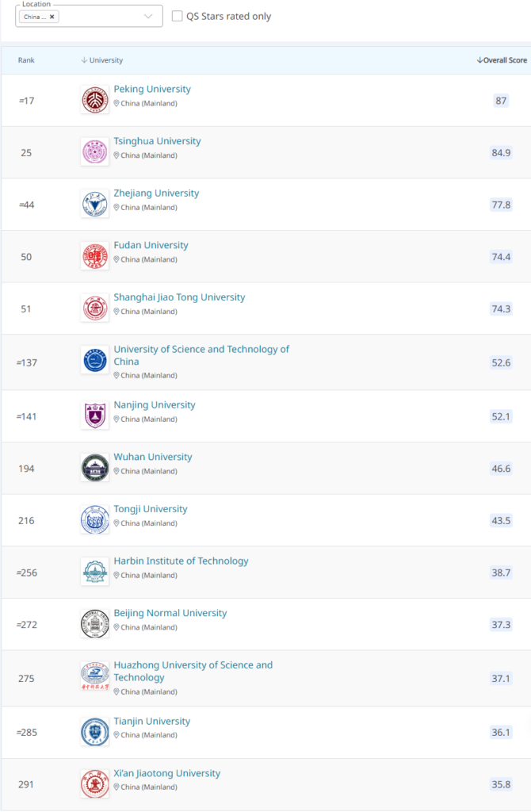Click the Tongji University logo icon
This screenshot has height=812, width=531.
coord(95,520)
